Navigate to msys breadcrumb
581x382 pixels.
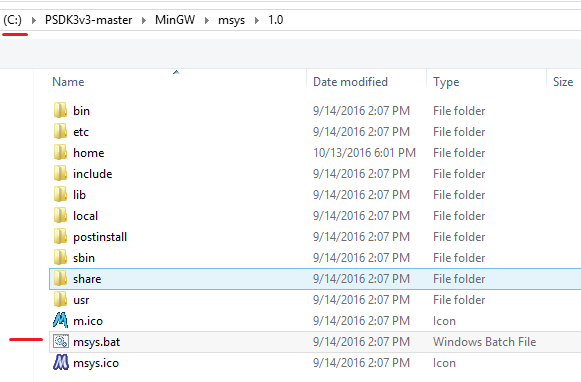pos(232,20)
